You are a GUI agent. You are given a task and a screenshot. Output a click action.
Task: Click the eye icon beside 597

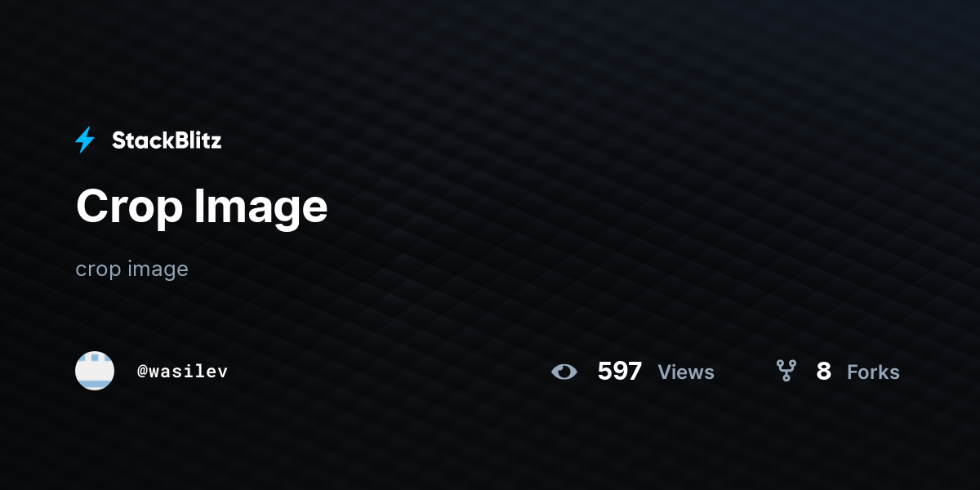point(564,372)
